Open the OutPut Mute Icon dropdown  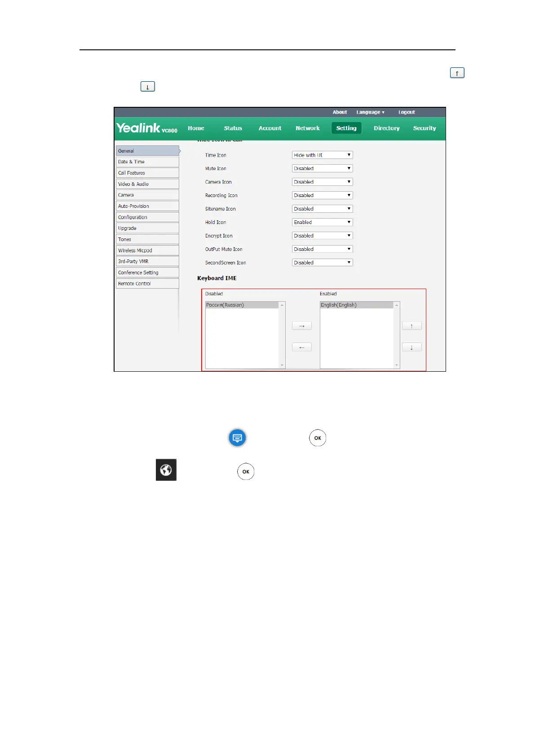tap(323, 249)
